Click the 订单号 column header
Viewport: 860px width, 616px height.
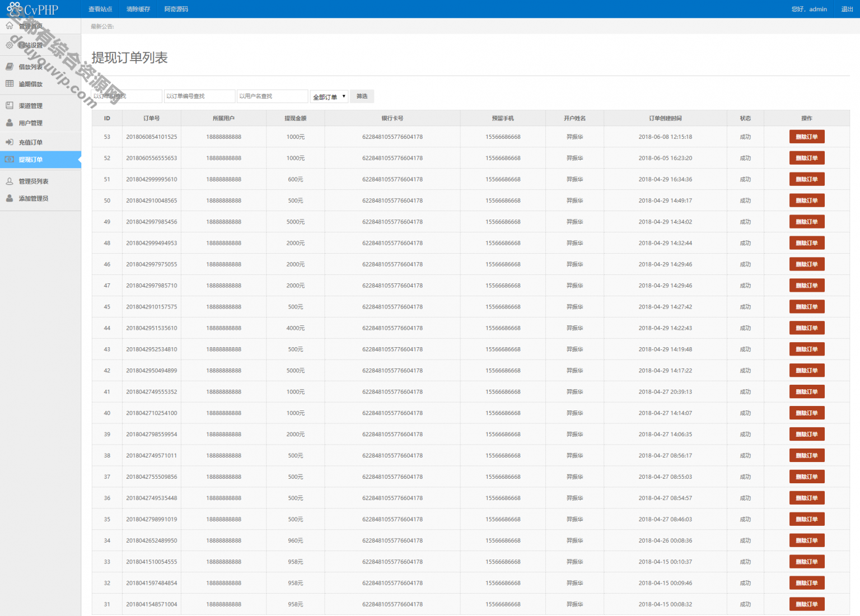click(x=151, y=118)
